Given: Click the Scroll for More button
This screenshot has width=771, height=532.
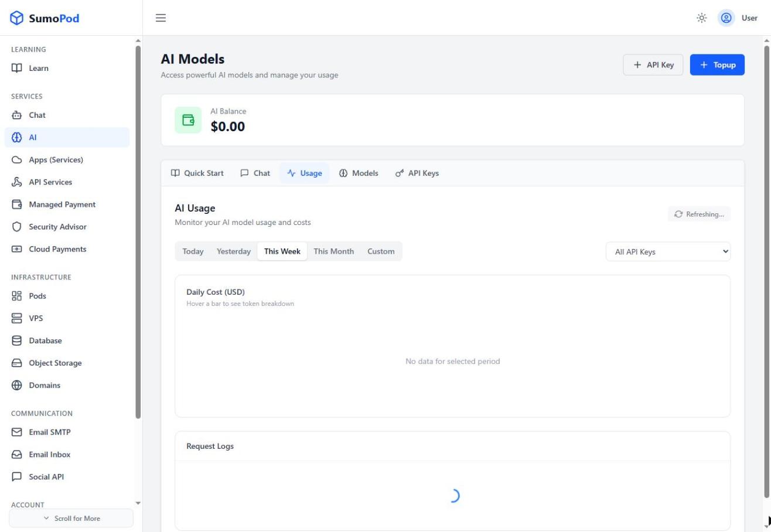Looking at the screenshot, I should (71, 519).
